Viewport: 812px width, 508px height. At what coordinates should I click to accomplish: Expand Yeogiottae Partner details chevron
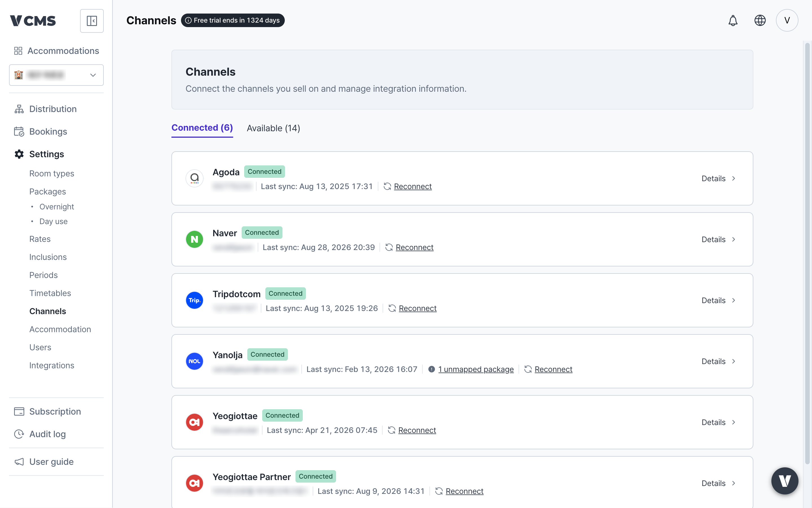click(734, 483)
